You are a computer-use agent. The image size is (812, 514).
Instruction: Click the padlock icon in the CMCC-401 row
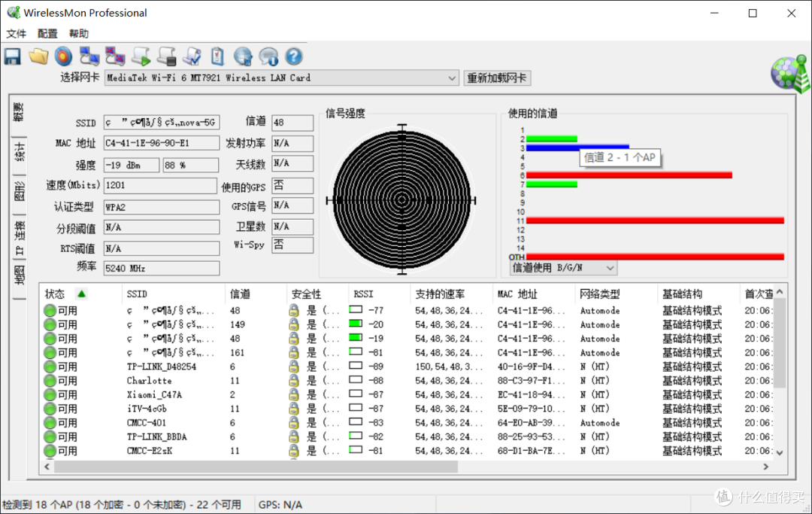(x=294, y=423)
